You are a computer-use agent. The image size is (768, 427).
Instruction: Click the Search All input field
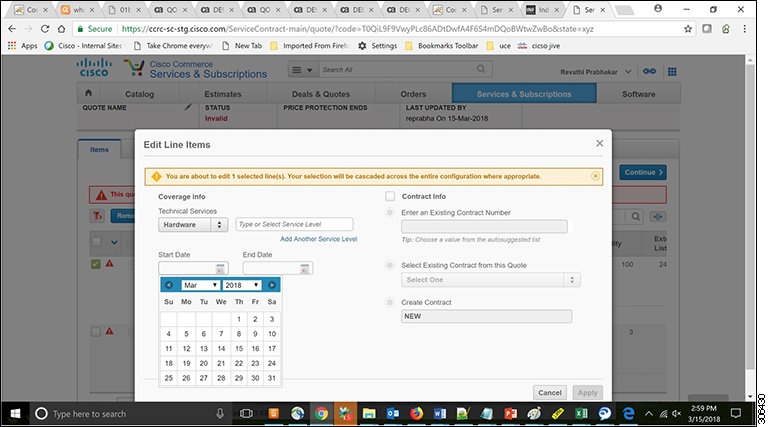click(x=397, y=70)
